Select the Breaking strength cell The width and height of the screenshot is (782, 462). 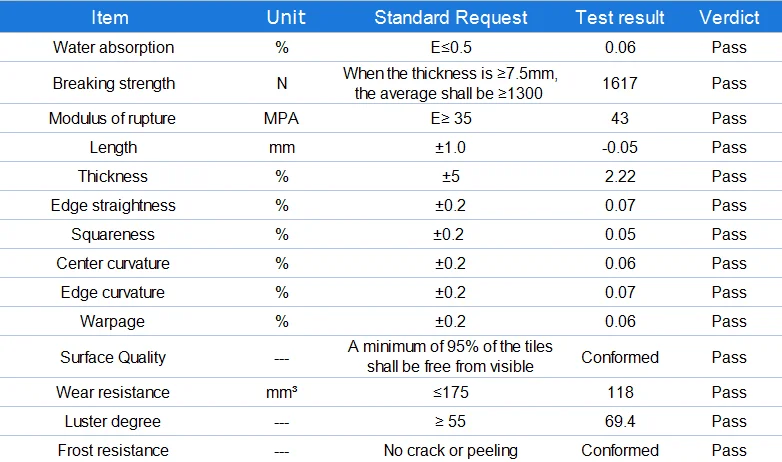113,83
